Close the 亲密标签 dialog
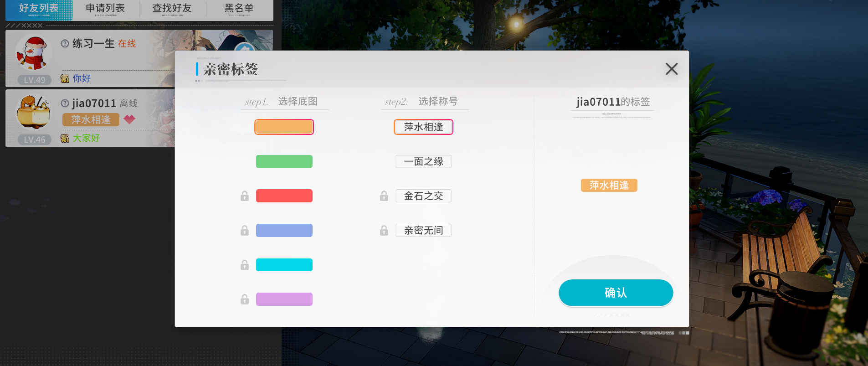Viewport: 868px width, 366px height. tap(671, 69)
